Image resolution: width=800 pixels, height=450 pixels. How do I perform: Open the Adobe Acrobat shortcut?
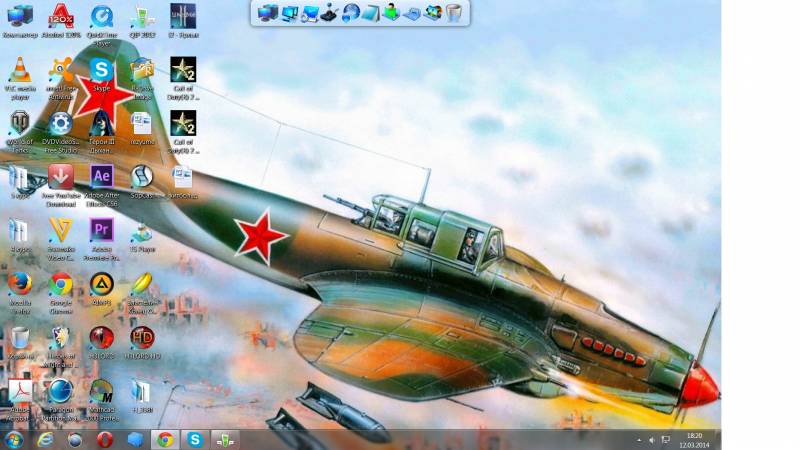(20, 391)
